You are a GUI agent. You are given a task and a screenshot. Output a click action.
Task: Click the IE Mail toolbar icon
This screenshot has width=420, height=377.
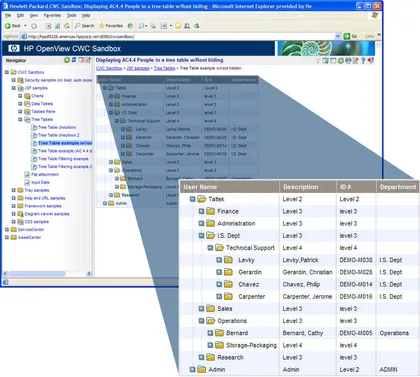[141, 26]
